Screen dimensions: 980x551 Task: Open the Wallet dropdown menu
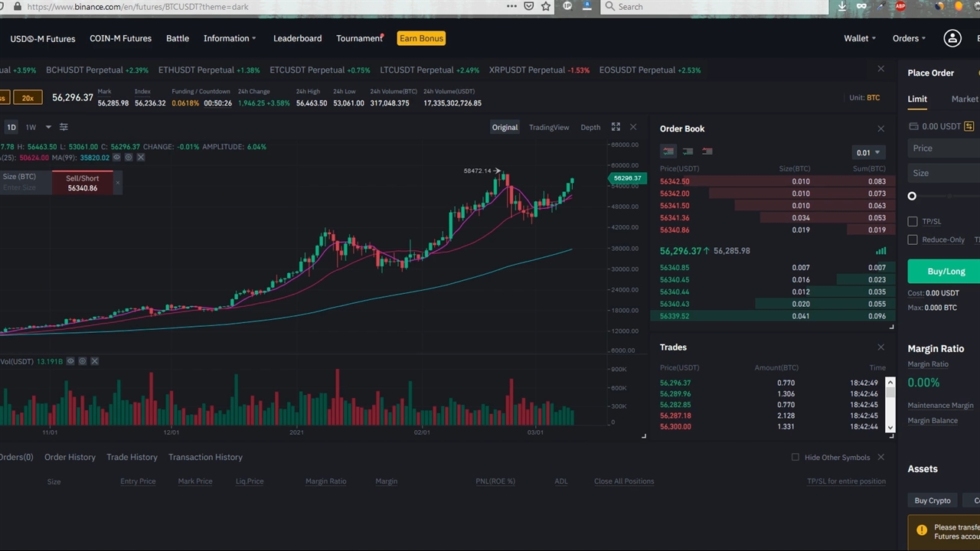click(x=859, y=38)
